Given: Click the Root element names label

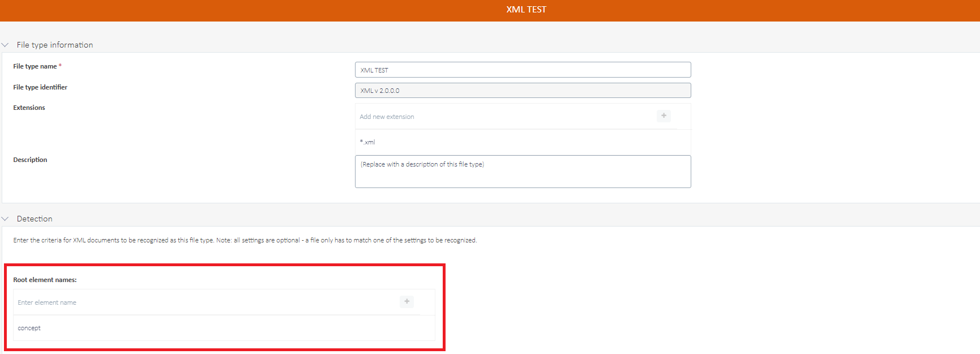Looking at the screenshot, I should tap(45, 280).
